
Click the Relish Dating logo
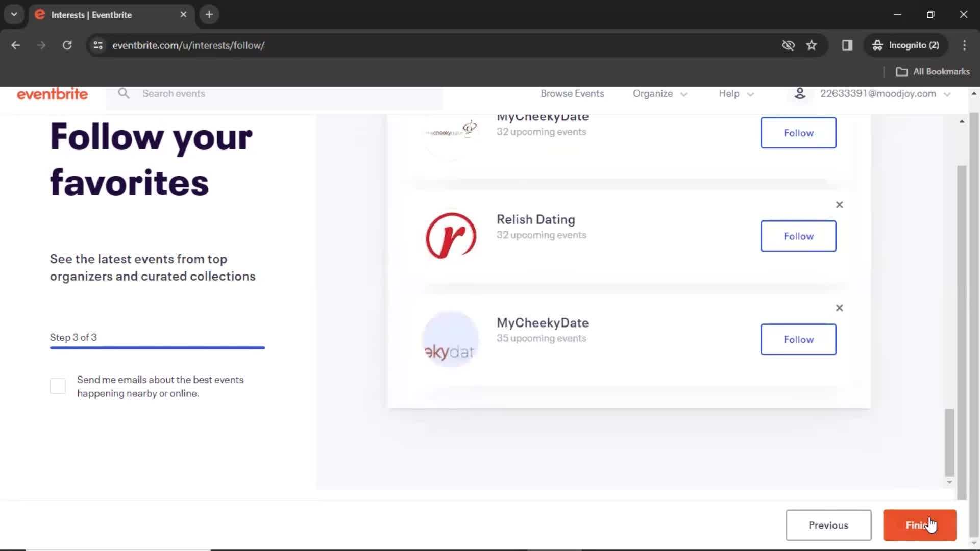click(x=451, y=236)
